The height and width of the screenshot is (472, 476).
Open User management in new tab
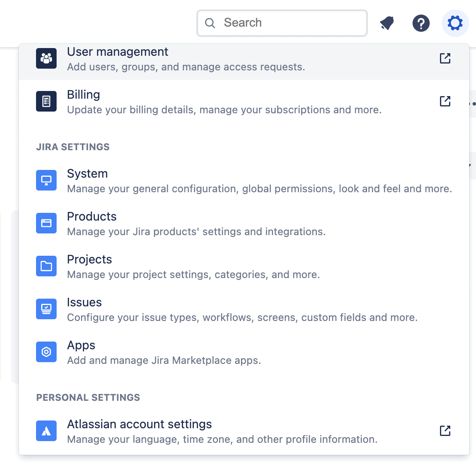point(445,58)
